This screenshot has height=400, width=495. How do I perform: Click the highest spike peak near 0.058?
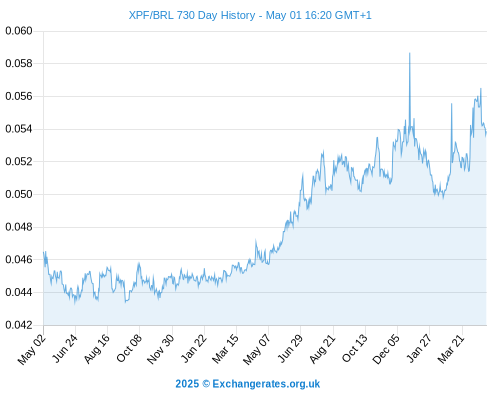click(410, 53)
